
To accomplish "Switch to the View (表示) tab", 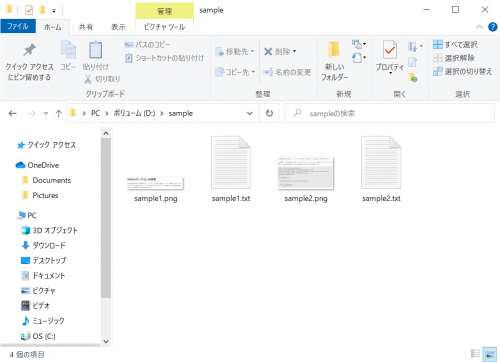I will coord(118,27).
